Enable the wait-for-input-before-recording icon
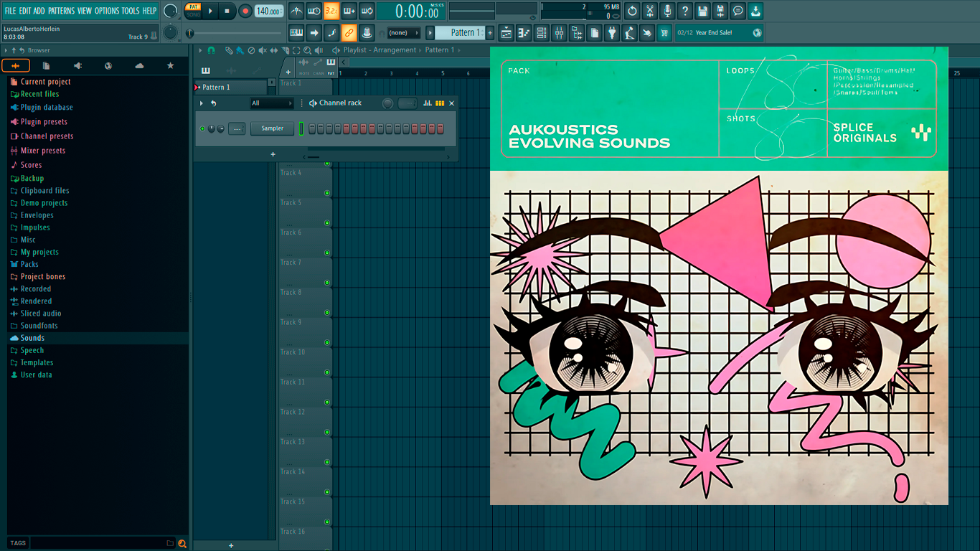Viewport: 980px width, 551px height. 314,11
